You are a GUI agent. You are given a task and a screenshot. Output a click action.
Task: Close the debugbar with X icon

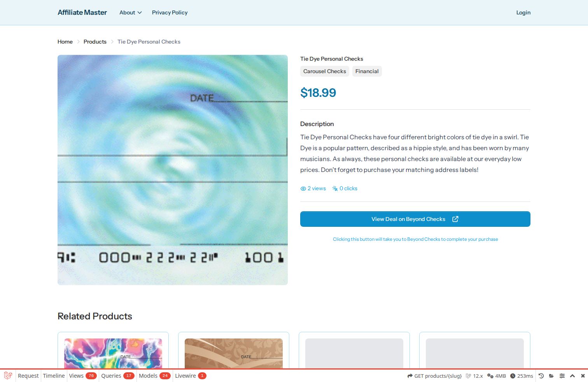(x=583, y=376)
